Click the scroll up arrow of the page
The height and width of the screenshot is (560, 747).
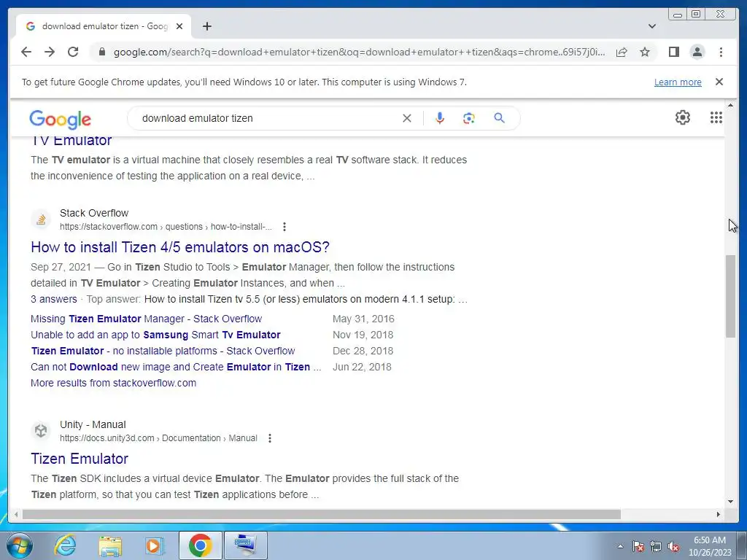tap(731, 105)
